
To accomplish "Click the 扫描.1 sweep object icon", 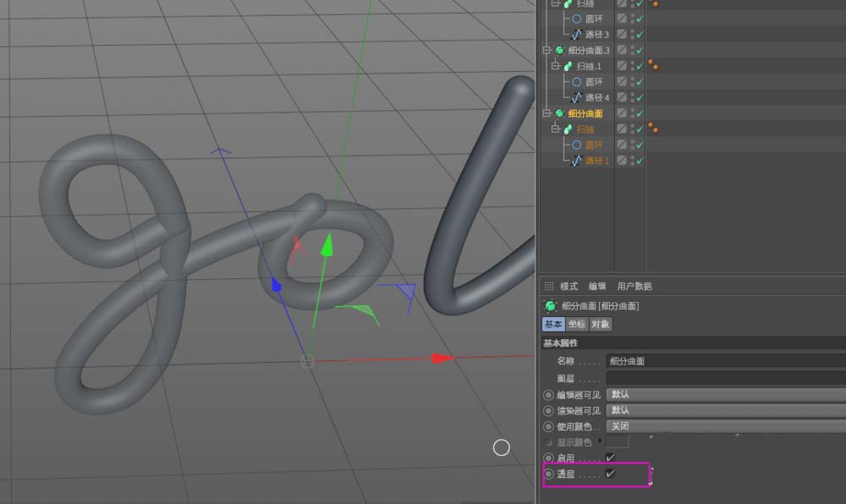I will click(x=569, y=66).
